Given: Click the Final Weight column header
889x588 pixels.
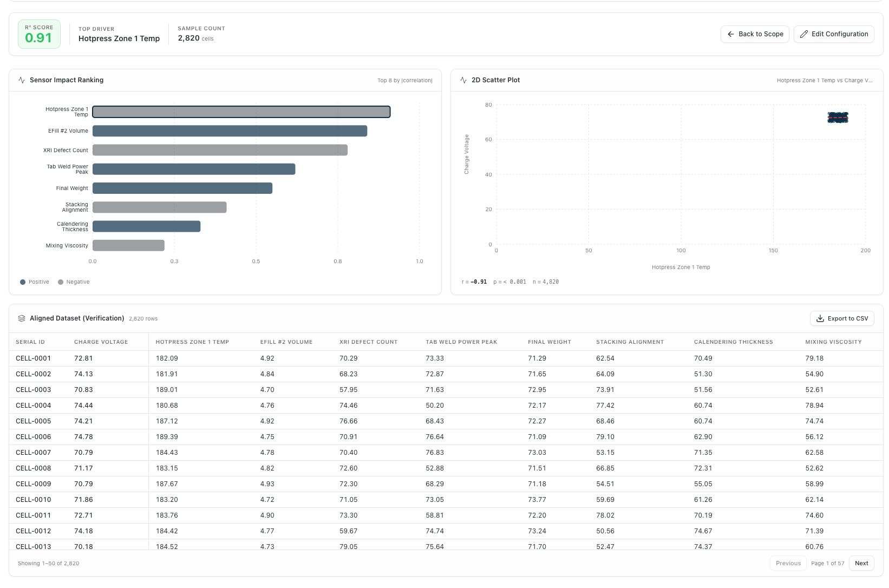Looking at the screenshot, I should (x=550, y=342).
